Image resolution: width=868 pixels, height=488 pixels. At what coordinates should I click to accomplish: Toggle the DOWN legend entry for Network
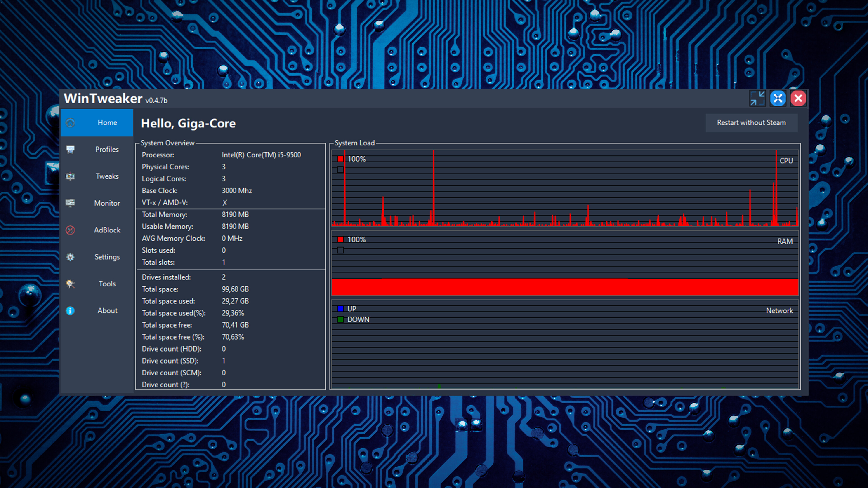[358, 319]
